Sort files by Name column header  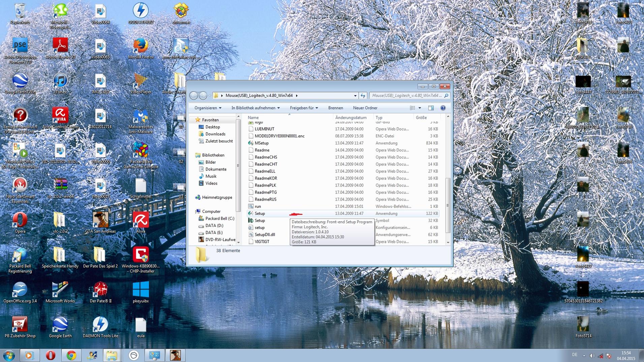point(290,118)
